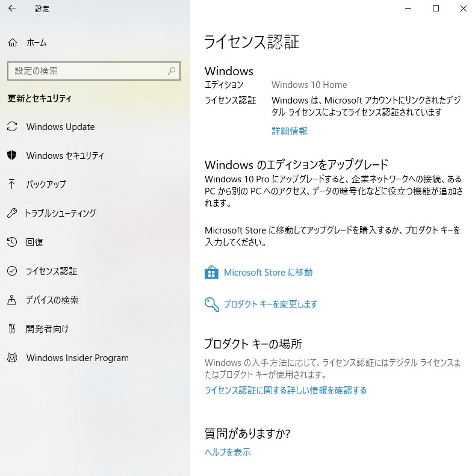Click the Windows セキュリティ shield icon

12,156
